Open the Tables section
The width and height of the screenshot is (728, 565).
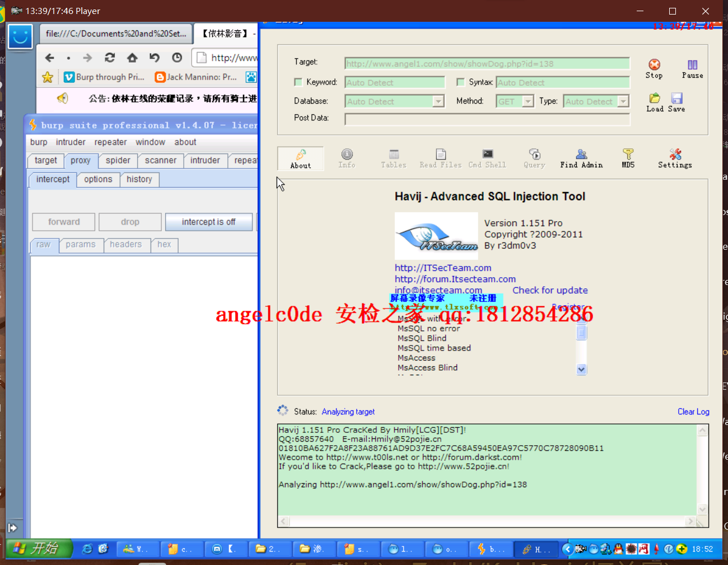pos(394,158)
